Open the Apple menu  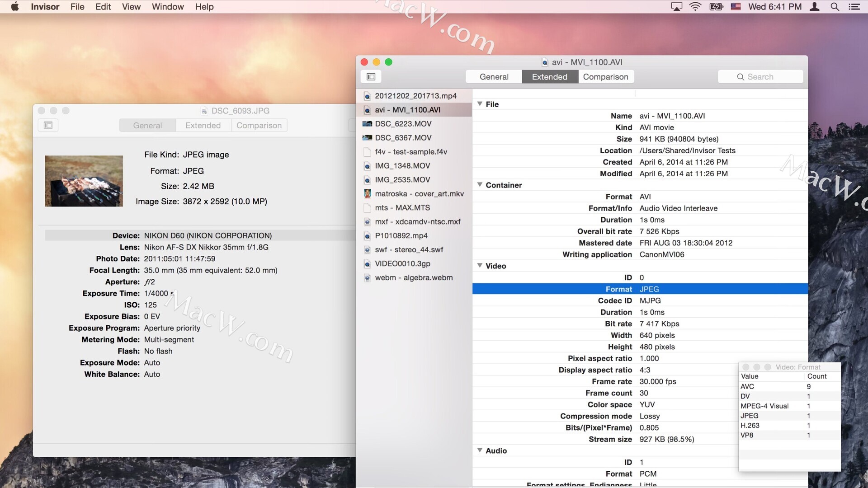tap(15, 7)
